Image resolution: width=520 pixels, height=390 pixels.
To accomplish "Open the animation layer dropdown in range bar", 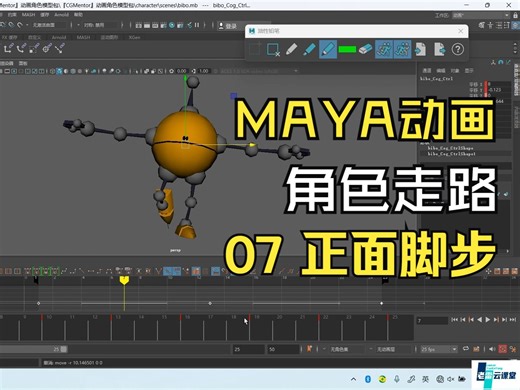I will coord(393,349).
